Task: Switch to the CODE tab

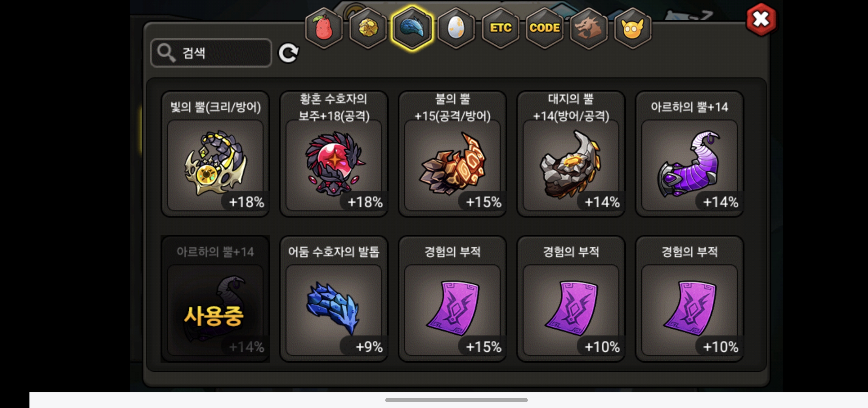Action: click(x=544, y=28)
